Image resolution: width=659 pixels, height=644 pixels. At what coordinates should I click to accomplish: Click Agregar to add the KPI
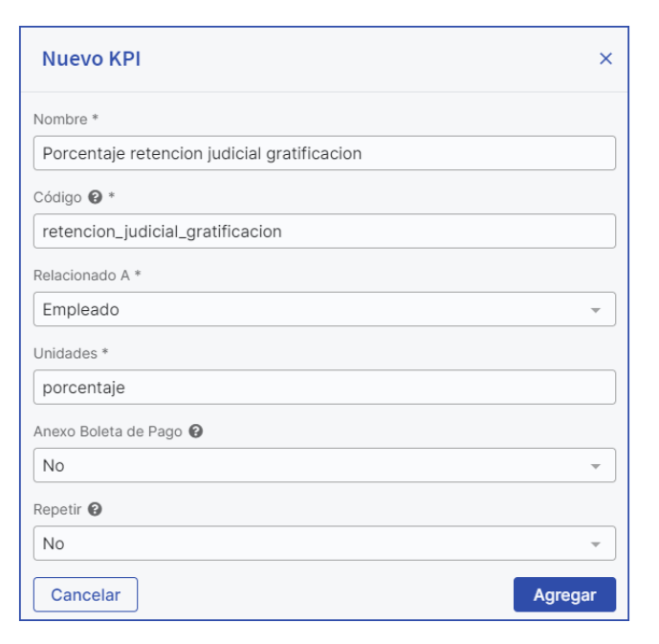click(564, 594)
